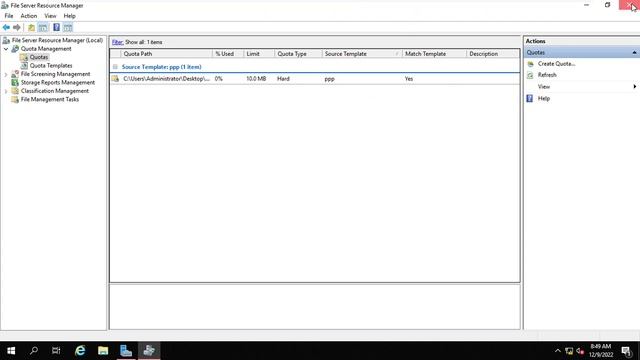Click the Hard quota type cell
The width and height of the screenshot is (640, 360).
(283, 79)
